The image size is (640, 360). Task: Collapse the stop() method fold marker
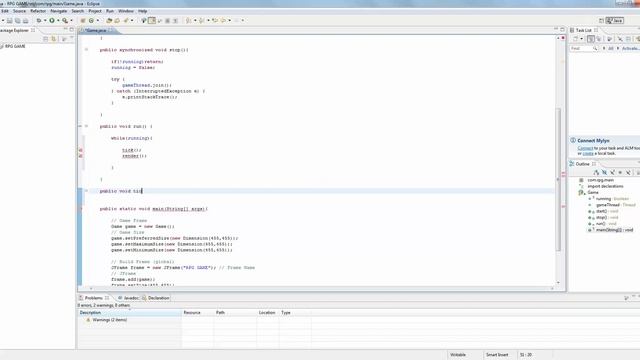(x=86, y=49)
